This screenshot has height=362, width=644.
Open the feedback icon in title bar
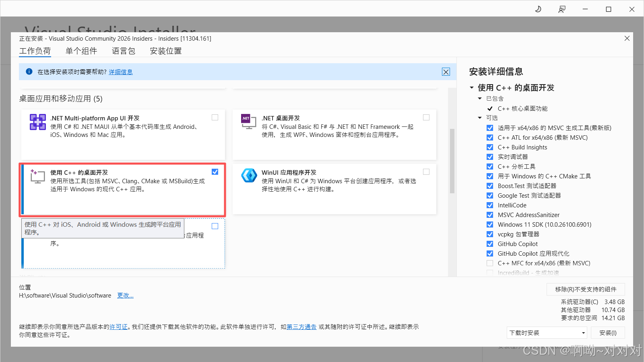point(562,9)
